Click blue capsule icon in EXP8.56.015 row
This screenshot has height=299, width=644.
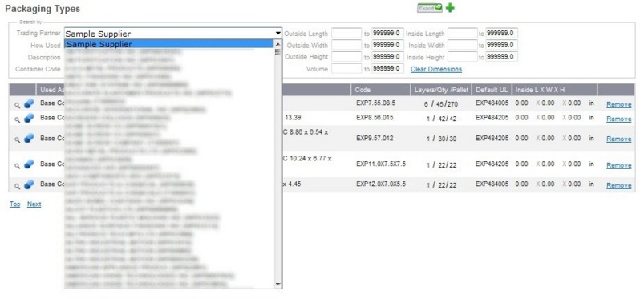[29, 119]
